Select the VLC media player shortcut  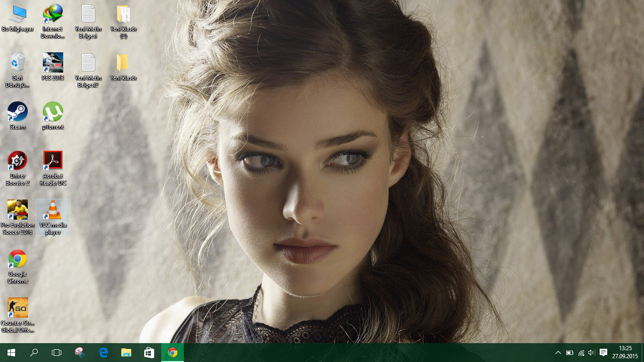[x=53, y=217]
